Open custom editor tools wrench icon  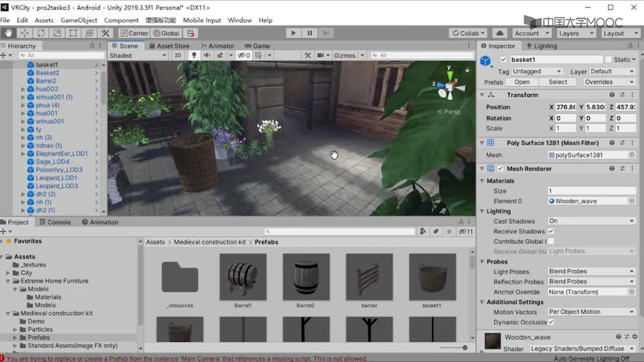106,33
